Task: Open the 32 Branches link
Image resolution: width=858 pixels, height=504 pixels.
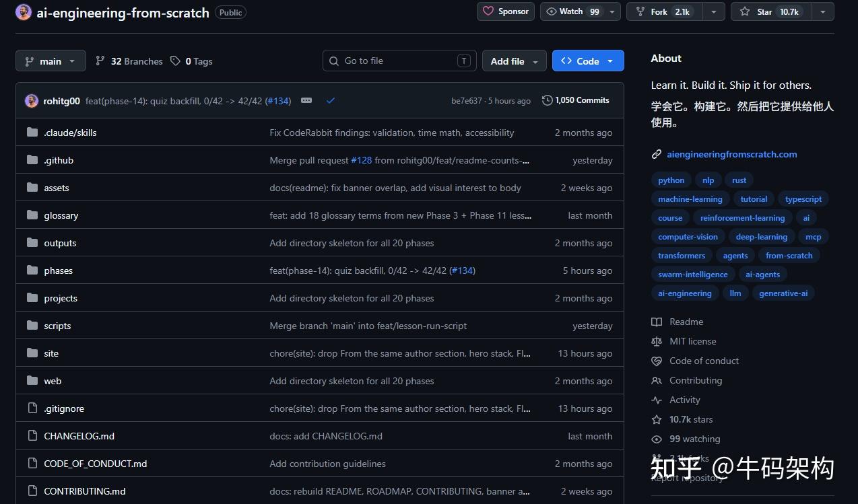Action: pos(129,61)
